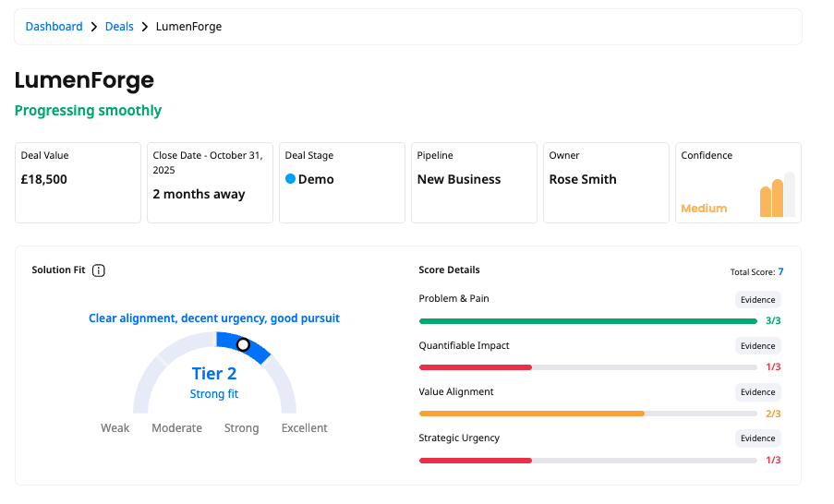Image resolution: width=834 pixels, height=504 pixels.
Task: Click the 1/3 score for Strategic Urgency
Action: coord(773,460)
